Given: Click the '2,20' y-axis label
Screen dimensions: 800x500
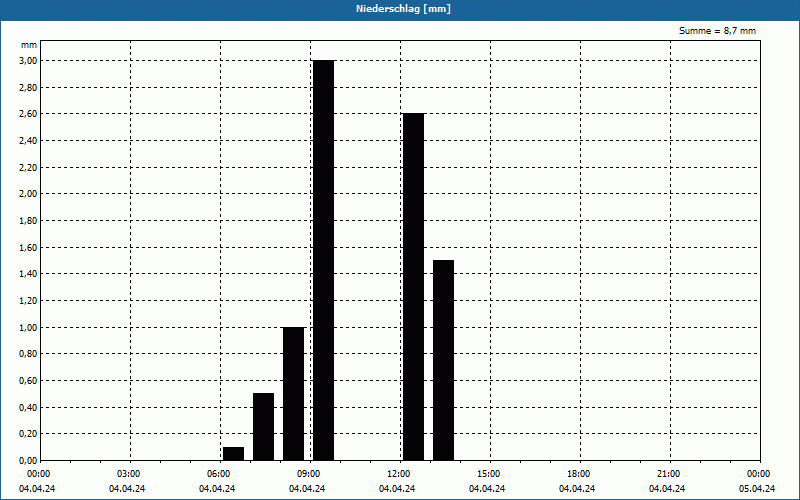Looking at the screenshot, I should click(x=28, y=167).
